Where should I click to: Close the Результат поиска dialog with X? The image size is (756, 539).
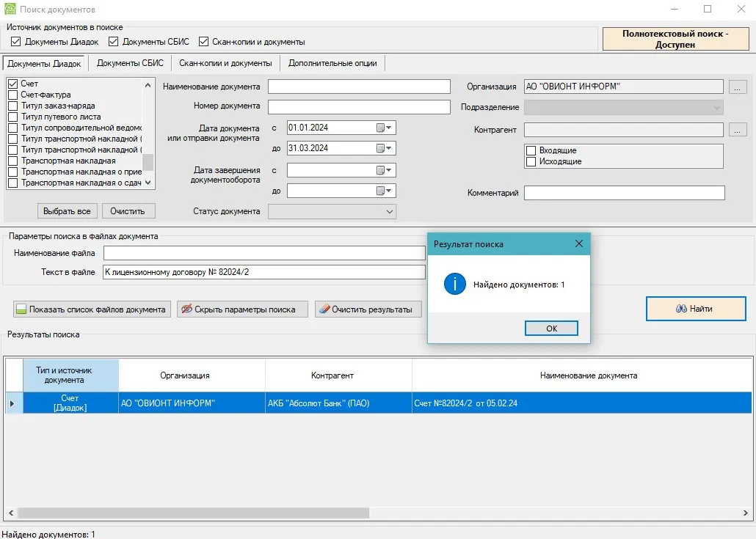pos(578,243)
